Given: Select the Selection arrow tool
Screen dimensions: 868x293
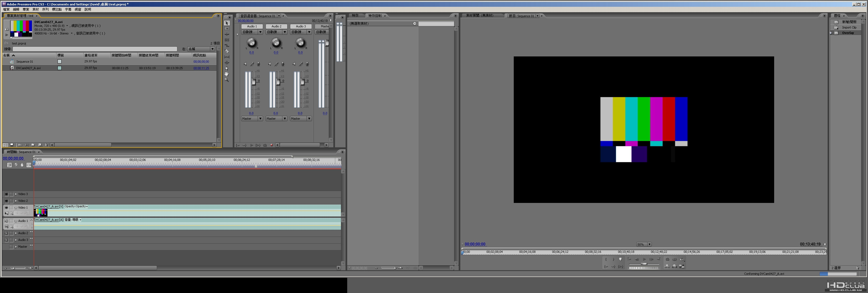Looking at the screenshot, I should coord(227,23).
